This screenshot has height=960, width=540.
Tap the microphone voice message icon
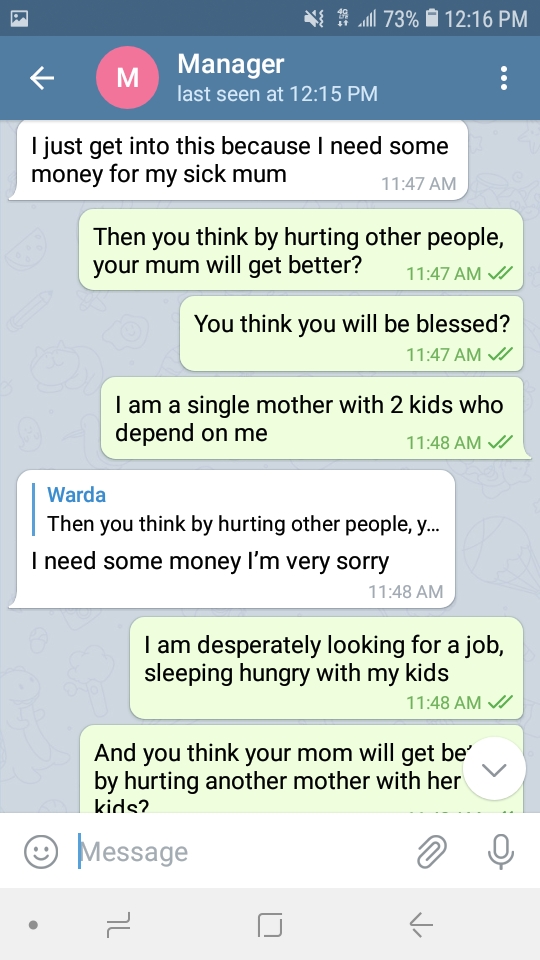point(501,851)
